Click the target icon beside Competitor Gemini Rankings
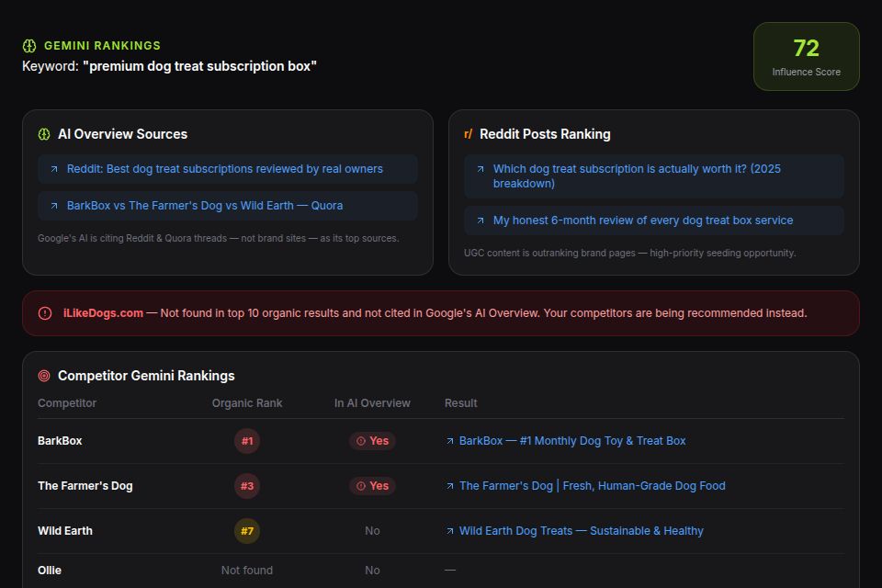Viewport: 882px width, 588px height. coord(44,376)
